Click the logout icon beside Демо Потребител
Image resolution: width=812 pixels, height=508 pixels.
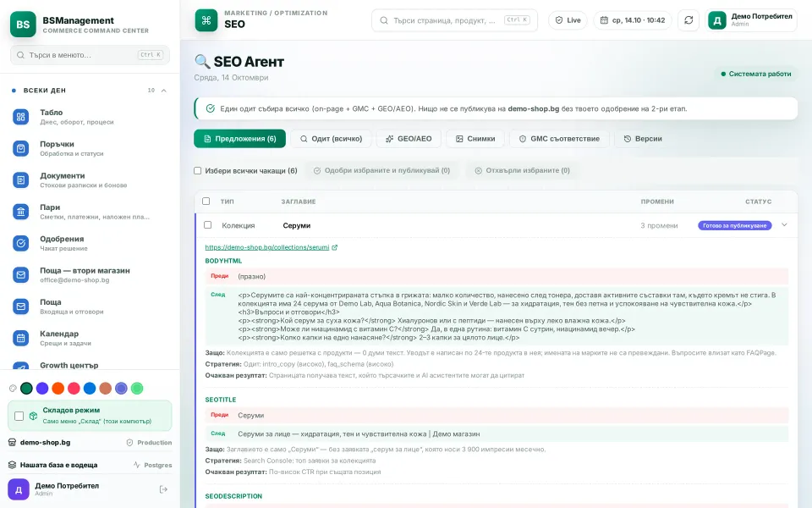coord(163,489)
